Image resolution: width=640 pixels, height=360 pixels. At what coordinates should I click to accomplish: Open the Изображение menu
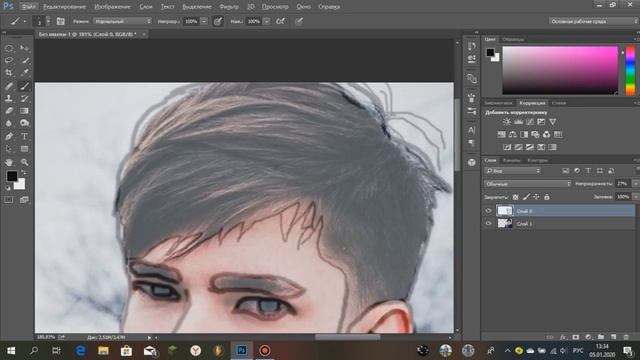coord(112,7)
